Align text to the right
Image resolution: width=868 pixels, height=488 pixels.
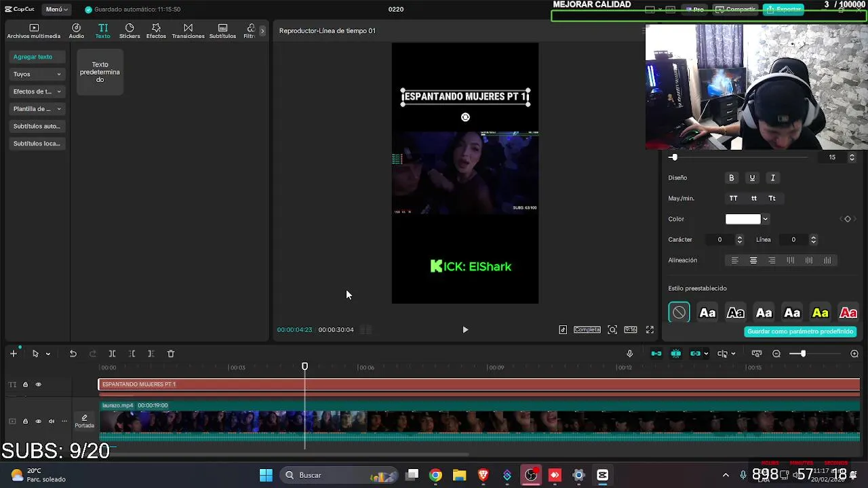coord(772,260)
